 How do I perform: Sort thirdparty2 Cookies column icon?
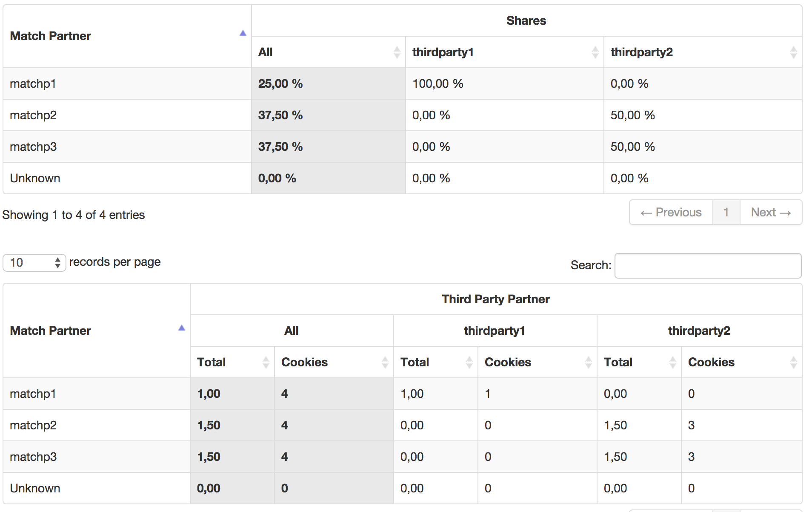coord(793,362)
